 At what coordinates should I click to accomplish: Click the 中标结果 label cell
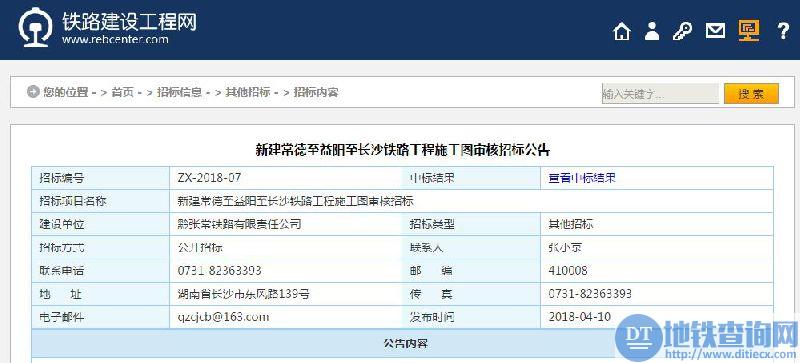[x=471, y=178]
